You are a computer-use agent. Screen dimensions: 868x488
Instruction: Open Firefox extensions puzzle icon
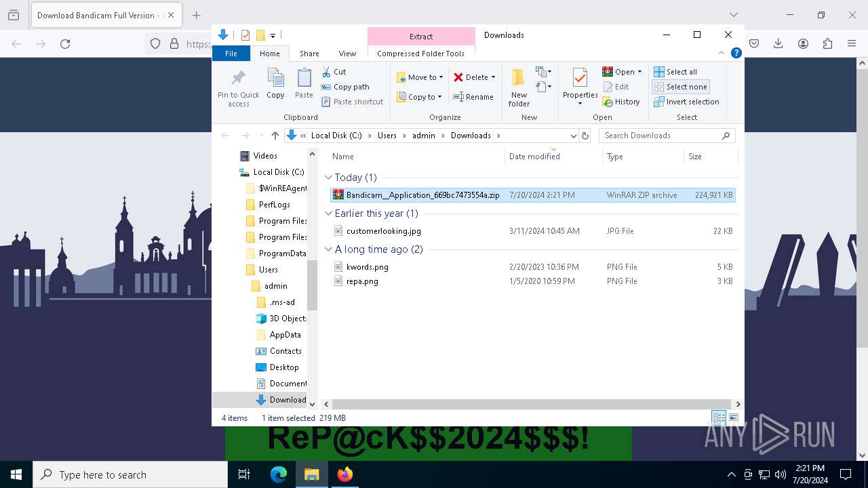pos(827,43)
